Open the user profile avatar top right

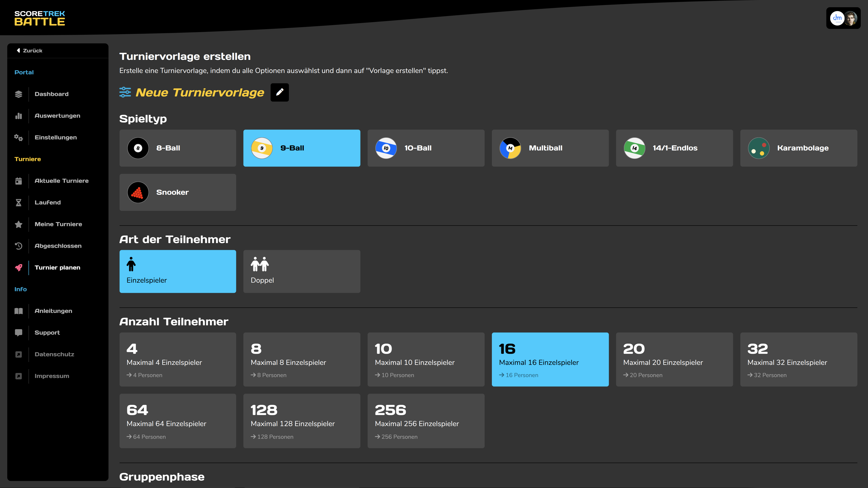(x=850, y=18)
